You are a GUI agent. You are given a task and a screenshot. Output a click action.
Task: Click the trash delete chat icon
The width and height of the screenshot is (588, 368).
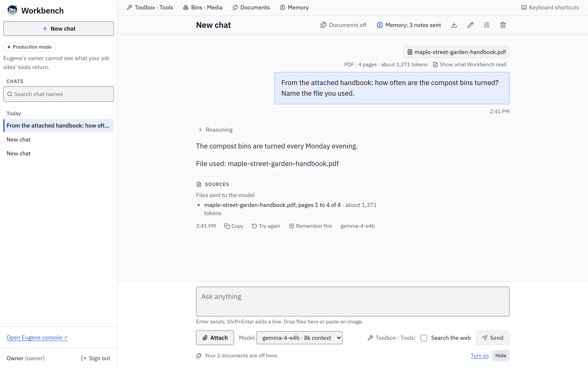(x=503, y=25)
